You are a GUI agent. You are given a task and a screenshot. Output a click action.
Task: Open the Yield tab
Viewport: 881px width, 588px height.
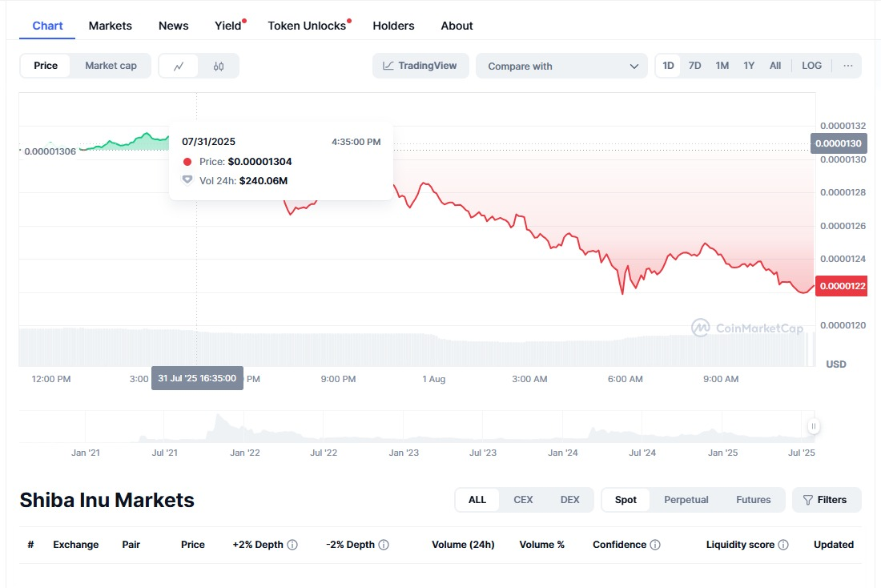pyautogui.click(x=228, y=26)
